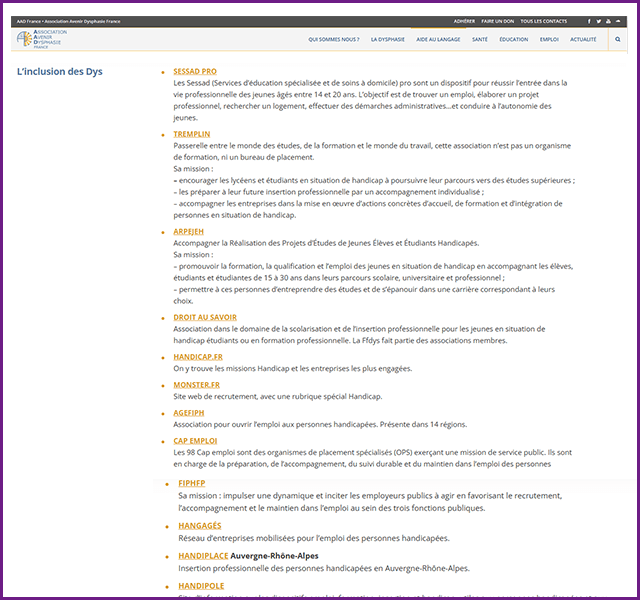640x600 pixels.
Task: Open Tous les contacts link
Action: pyautogui.click(x=544, y=21)
